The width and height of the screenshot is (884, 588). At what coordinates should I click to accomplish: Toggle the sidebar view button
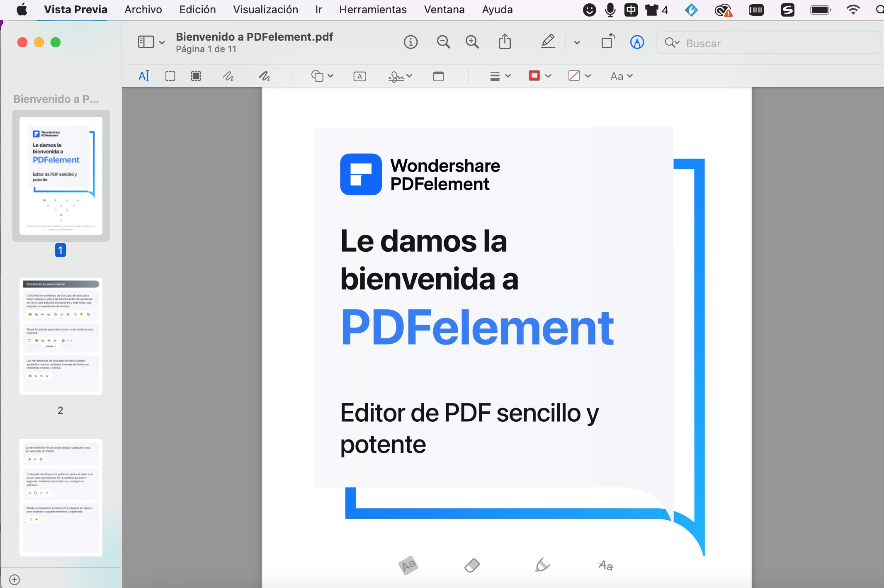click(146, 42)
